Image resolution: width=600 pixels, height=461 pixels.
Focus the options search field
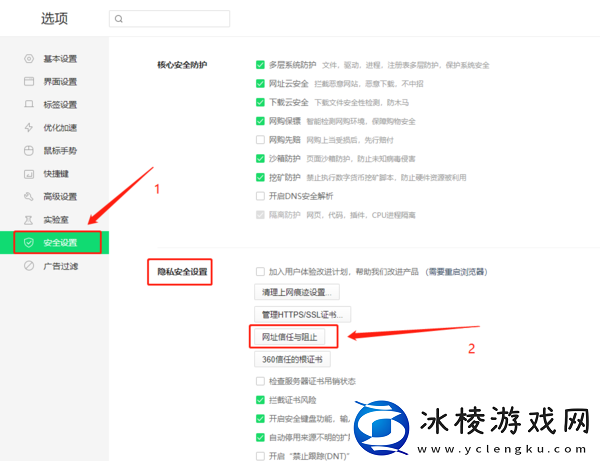(169, 19)
